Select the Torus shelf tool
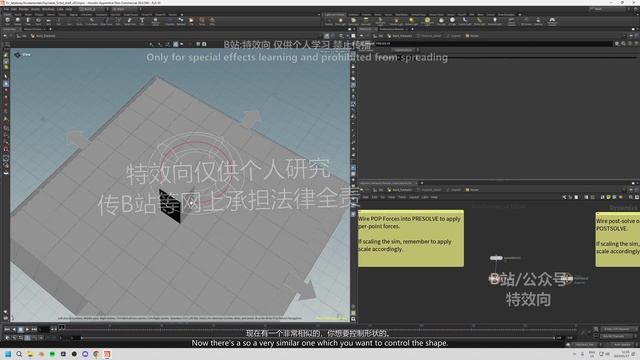 coord(38,21)
